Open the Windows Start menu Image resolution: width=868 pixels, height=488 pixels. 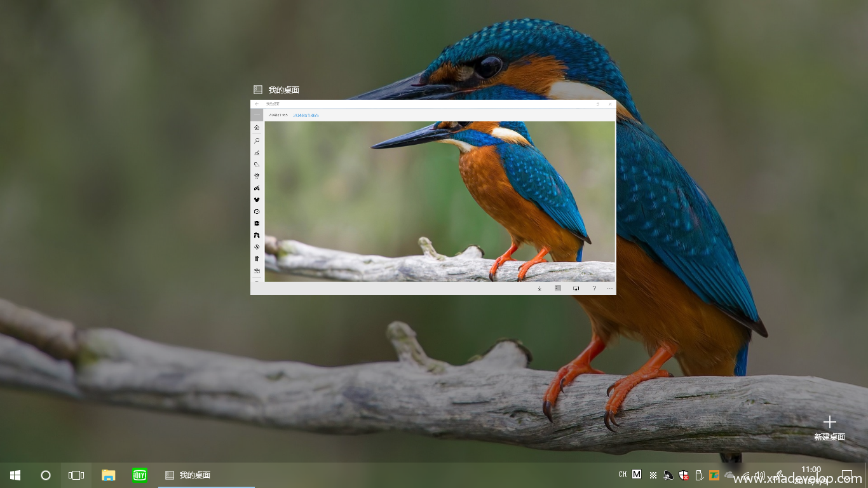pos(15,475)
